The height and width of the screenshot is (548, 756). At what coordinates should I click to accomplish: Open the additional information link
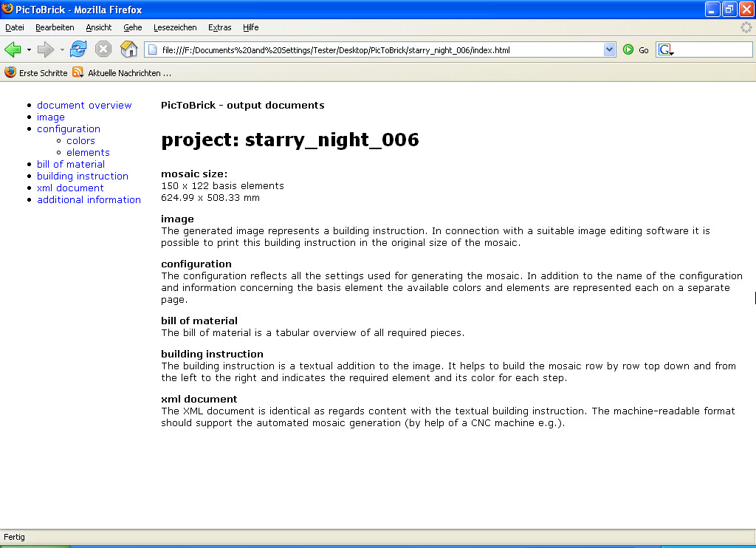[89, 199]
